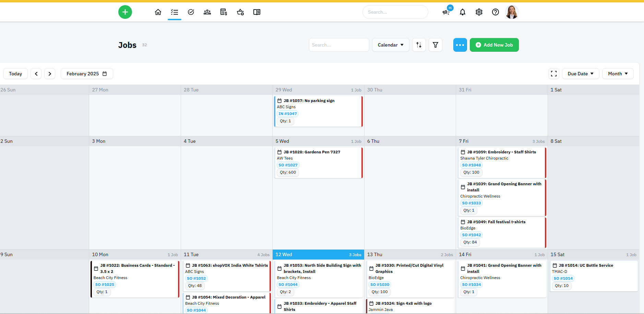The width and height of the screenshot is (644, 314).
Task: Open the Home dashboard icon
Action: [x=158, y=12]
